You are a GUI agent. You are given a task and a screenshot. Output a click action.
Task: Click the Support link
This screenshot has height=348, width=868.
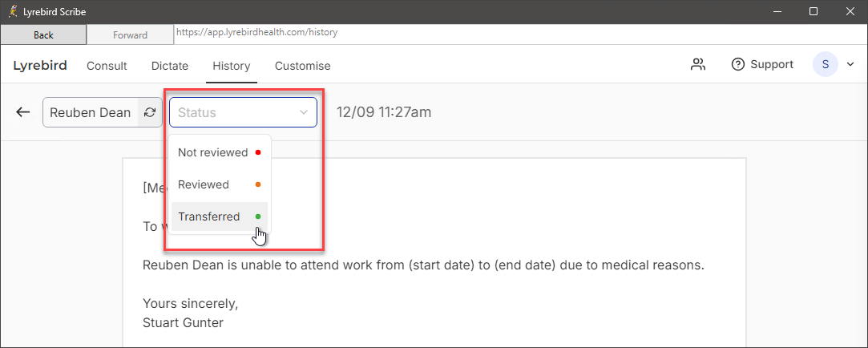coord(762,65)
